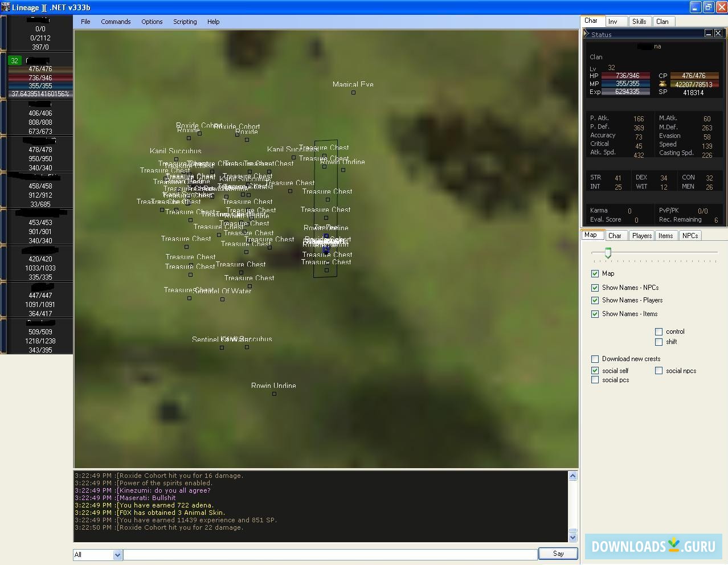
Task: Select the lone Rowin Undine marker at bottom of map
Action: pos(274,394)
